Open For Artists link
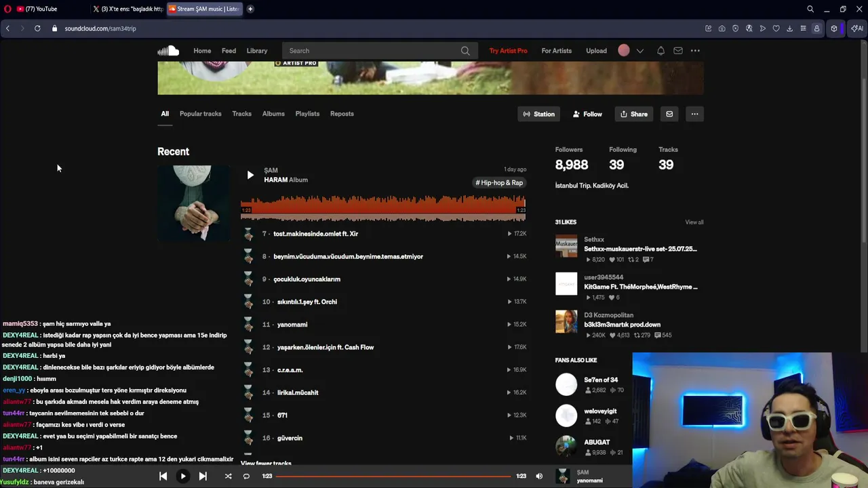 click(556, 51)
